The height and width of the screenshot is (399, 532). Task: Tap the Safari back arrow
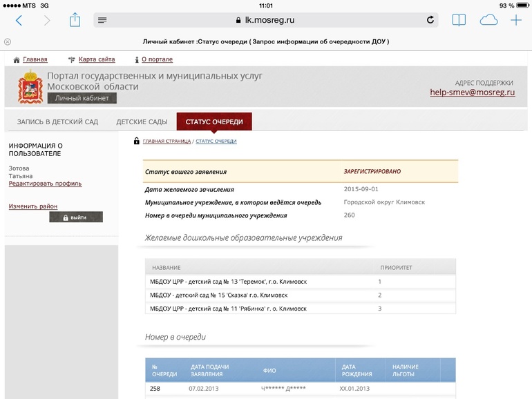point(19,21)
